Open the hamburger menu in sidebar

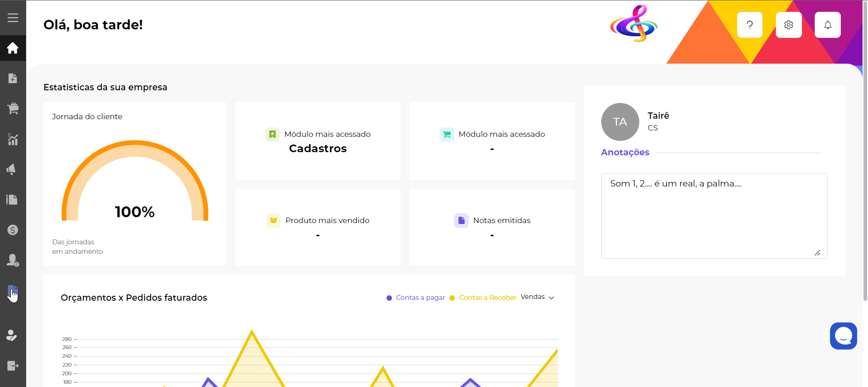click(13, 18)
